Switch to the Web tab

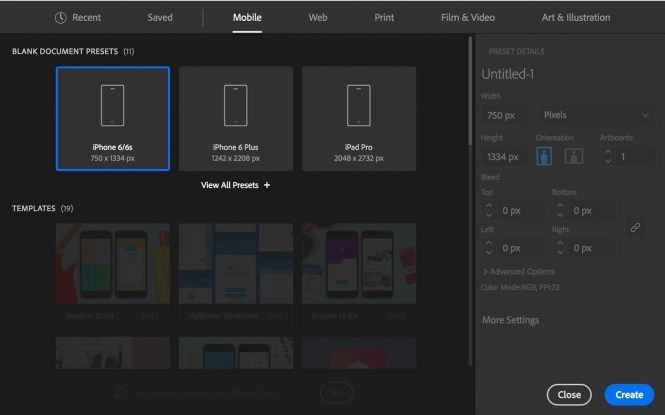pos(318,17)
